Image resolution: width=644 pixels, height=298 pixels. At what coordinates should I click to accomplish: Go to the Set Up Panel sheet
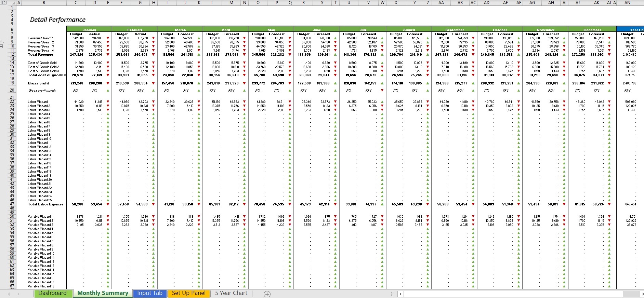click(x=188, y=293)
